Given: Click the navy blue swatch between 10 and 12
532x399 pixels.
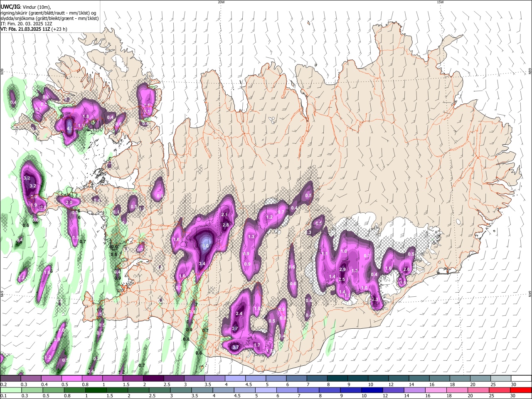Looking at the screenshot, I should 372,390.
